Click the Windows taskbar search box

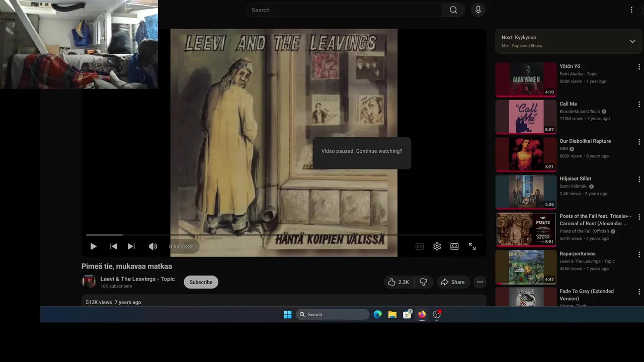click(x=333, y=314)
